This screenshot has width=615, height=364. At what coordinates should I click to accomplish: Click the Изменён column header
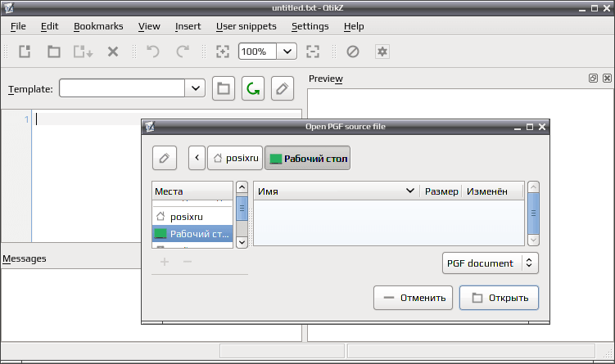(x=493, y=191)
